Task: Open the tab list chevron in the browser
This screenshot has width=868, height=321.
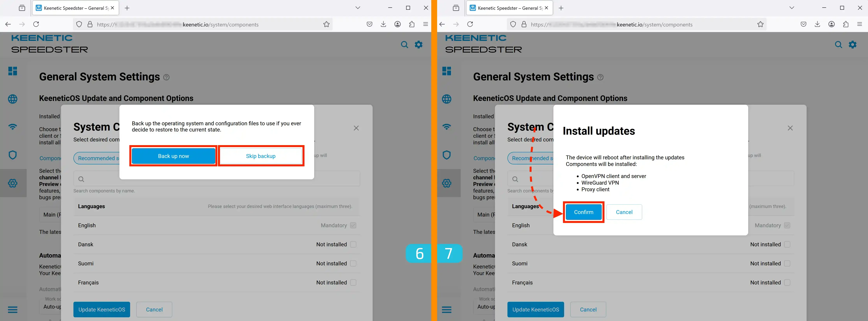Action: [357, 8]
